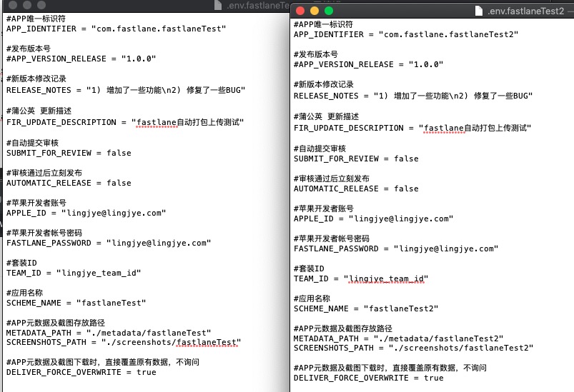Click SCREENSHOTS_PATH line in the left window
574x392 pixels.
tap(124, 343)
